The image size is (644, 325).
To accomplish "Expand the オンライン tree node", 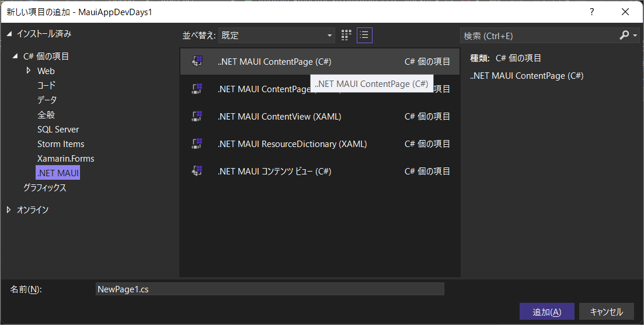I will [x=9, y=209].
